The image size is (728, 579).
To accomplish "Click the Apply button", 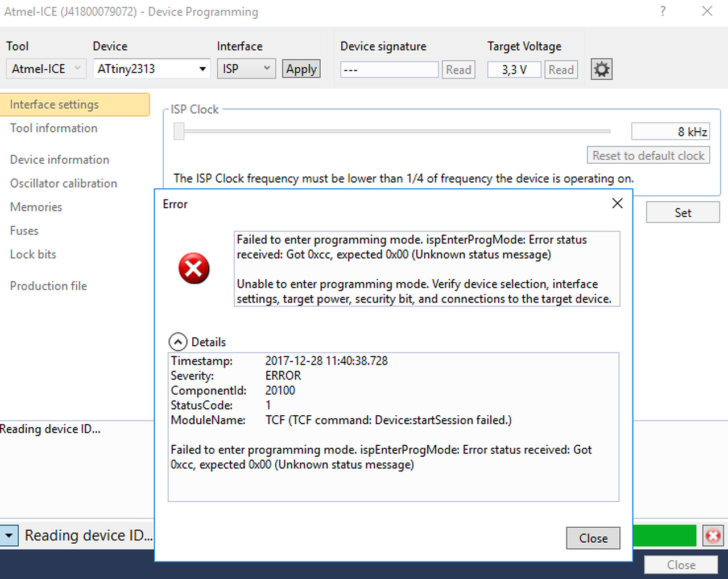I will 301,69.
